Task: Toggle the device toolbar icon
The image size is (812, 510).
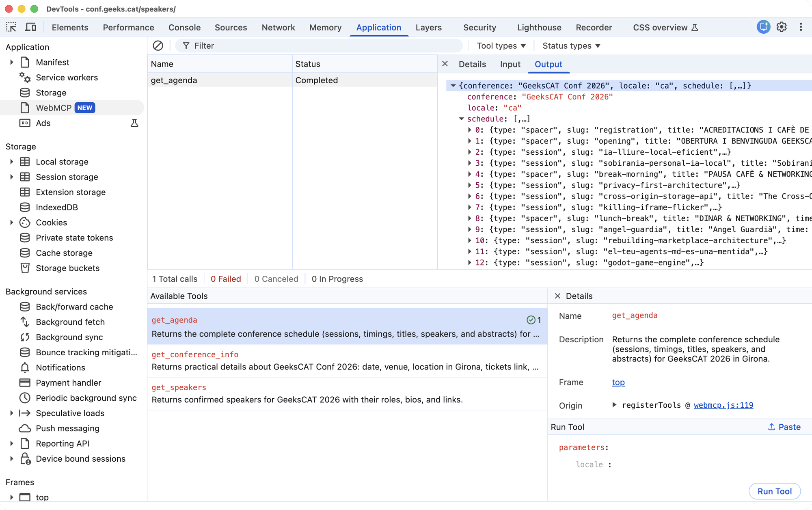Action: [x=30, y=27]
